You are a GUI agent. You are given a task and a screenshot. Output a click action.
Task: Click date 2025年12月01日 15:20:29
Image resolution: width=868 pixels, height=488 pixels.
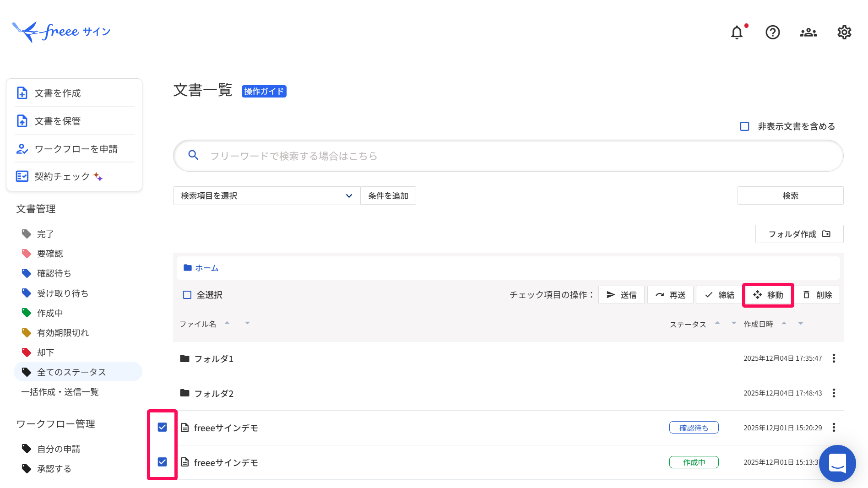click(x=783, y=428)
